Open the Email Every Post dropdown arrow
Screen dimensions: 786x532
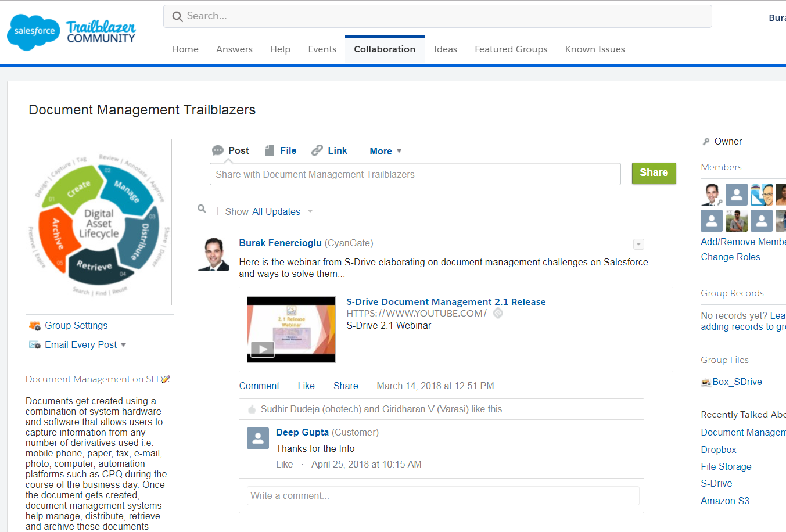click(x=123, y=345)
